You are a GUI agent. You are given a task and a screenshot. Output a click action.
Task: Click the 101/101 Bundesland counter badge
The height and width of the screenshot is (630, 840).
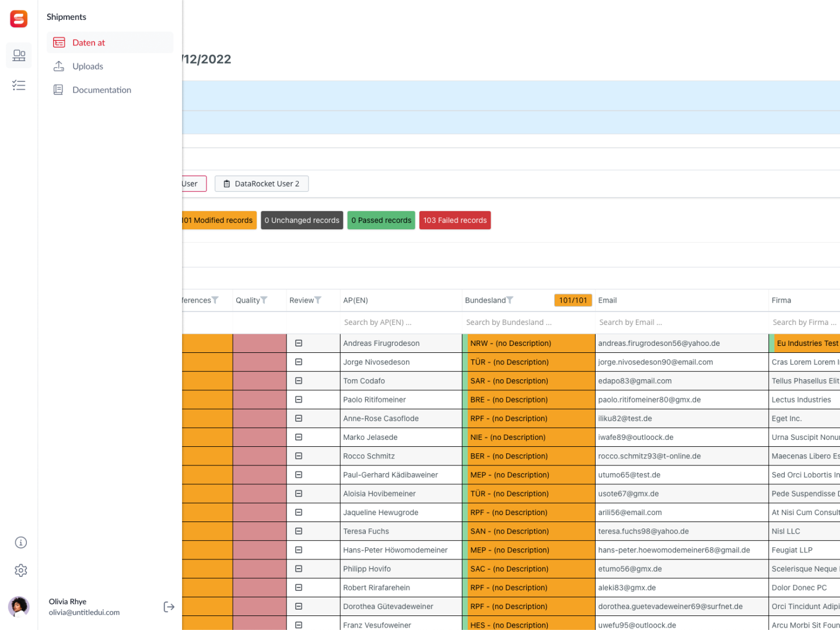(573, 300)
